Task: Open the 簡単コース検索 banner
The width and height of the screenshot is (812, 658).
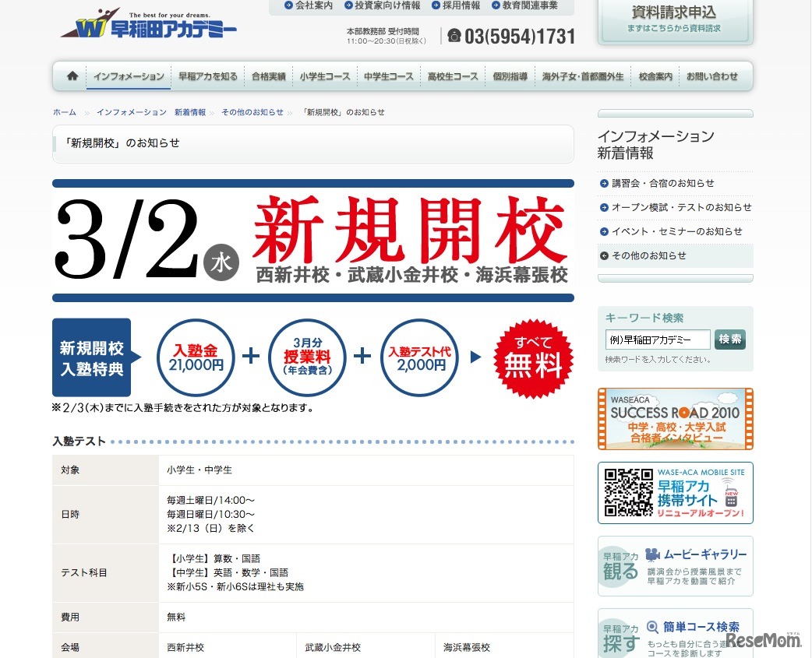Action: 676,634
